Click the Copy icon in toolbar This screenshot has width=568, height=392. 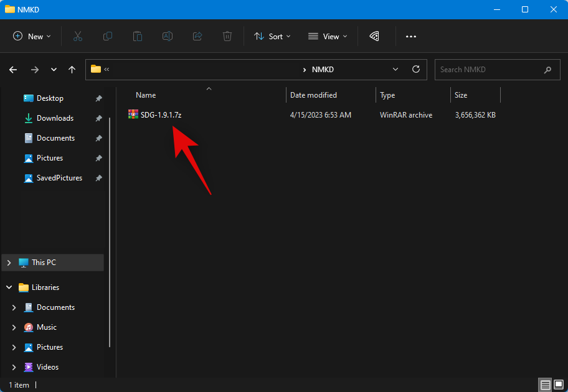108,37
